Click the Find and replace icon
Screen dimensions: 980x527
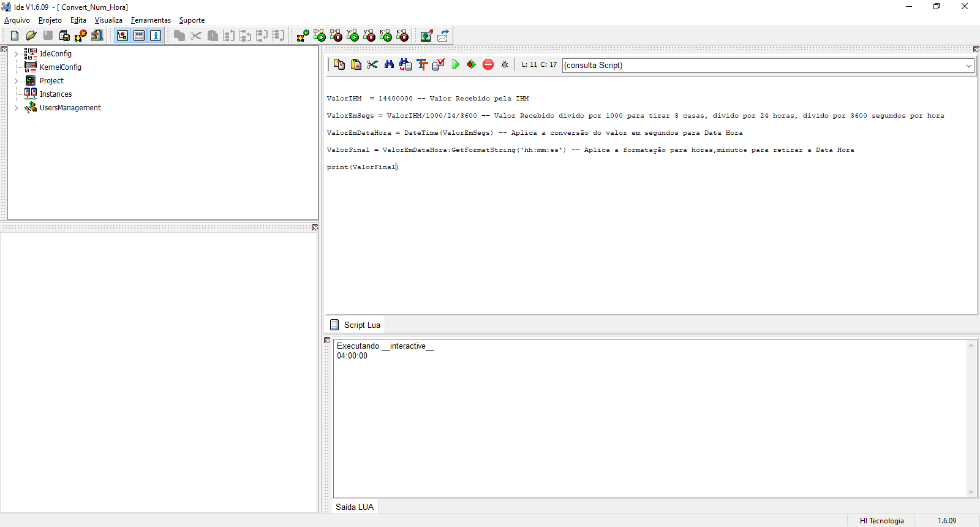pos(405,64)
